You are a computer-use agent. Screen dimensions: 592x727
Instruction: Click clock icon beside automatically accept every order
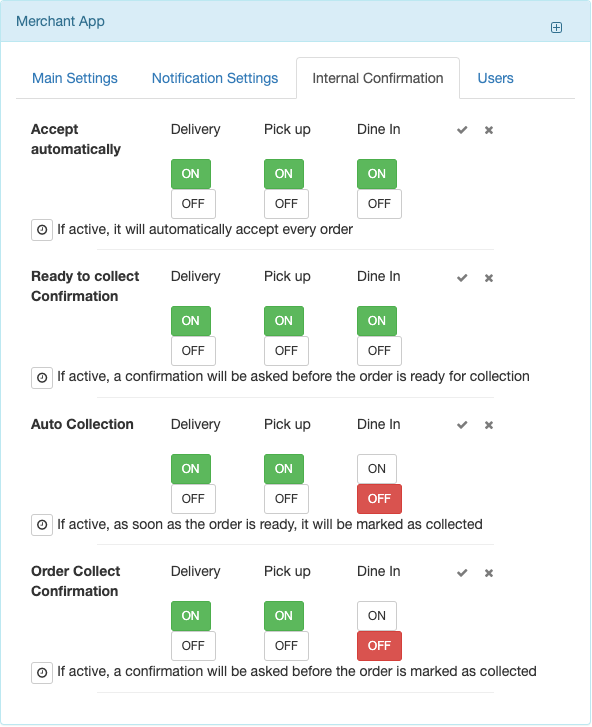42,230
